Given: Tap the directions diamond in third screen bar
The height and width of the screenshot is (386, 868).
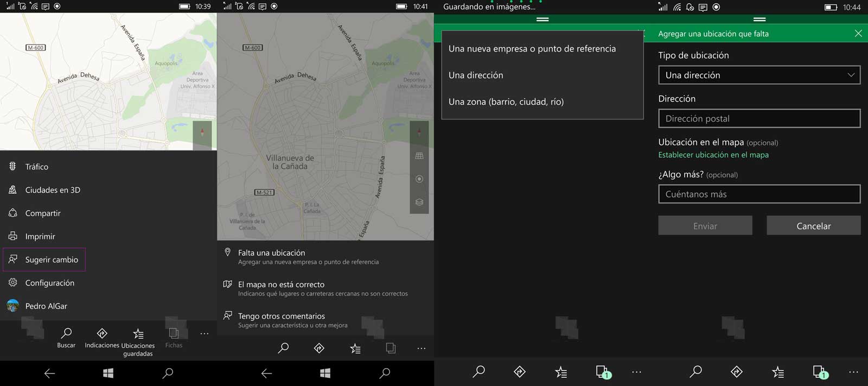Looking at the screenshot, I should point(520,372).
